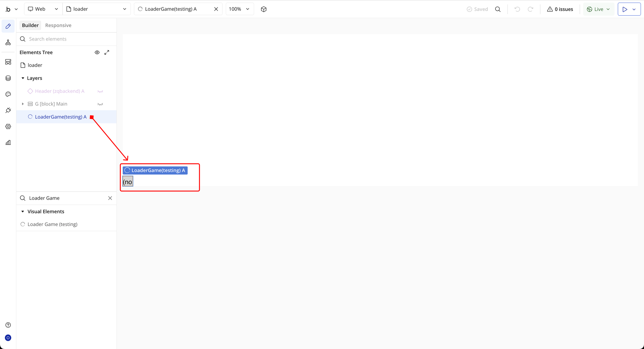This screenshot has width=644, height=349.
Task: Switch to the Responsive tab
Action: tap(58, 25)
